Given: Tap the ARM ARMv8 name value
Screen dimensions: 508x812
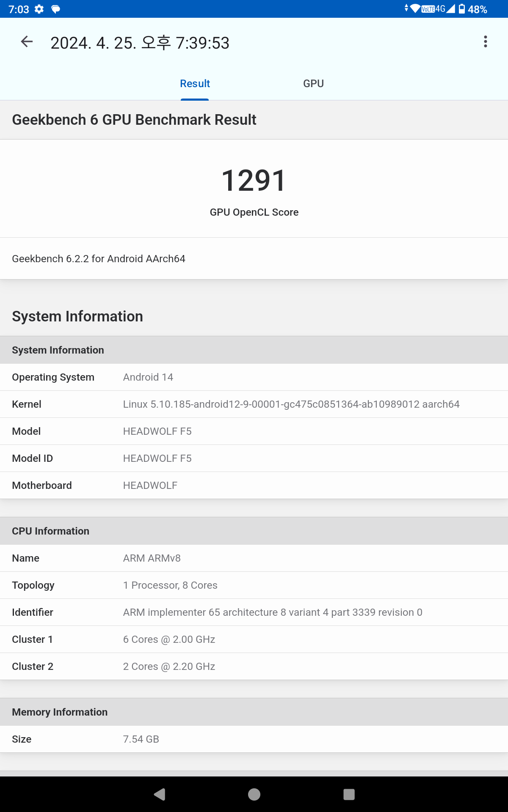Looking at the screenshot, I should (x=152, y=558).
